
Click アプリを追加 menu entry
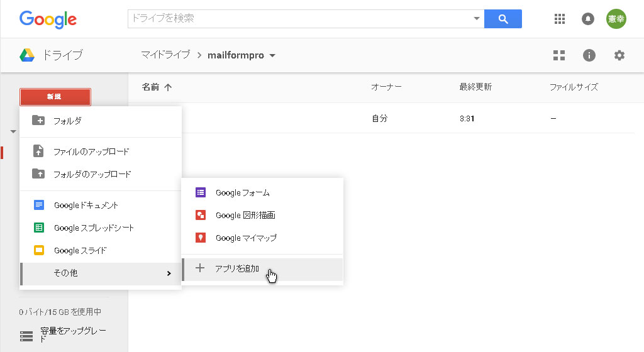point(237,268)
